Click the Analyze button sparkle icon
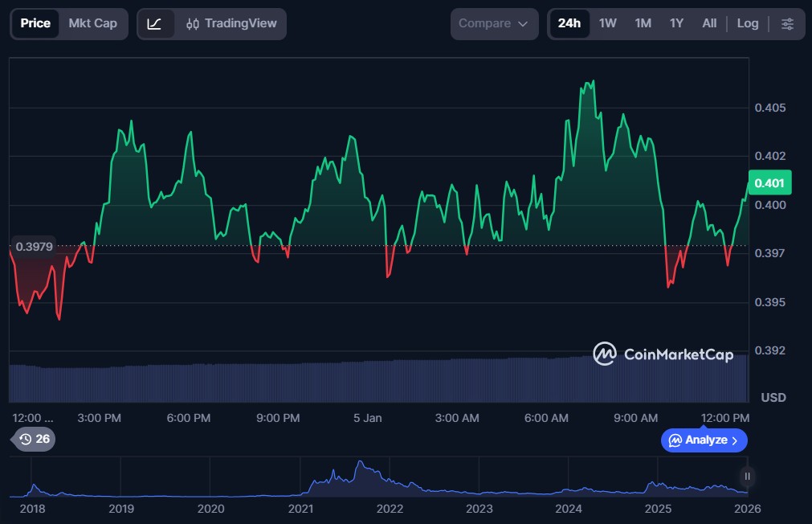This screenshot has height=524, width=812. 675,440
